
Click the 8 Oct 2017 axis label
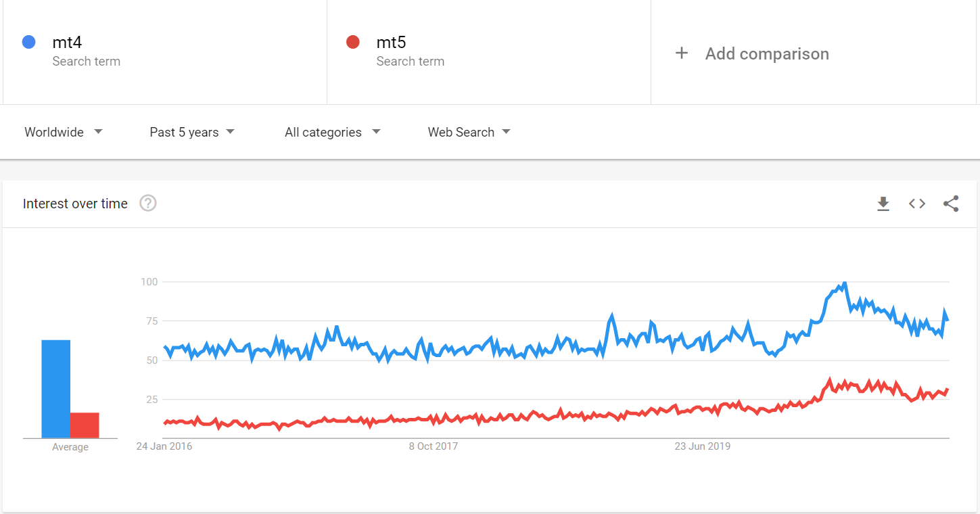(434, 446)
